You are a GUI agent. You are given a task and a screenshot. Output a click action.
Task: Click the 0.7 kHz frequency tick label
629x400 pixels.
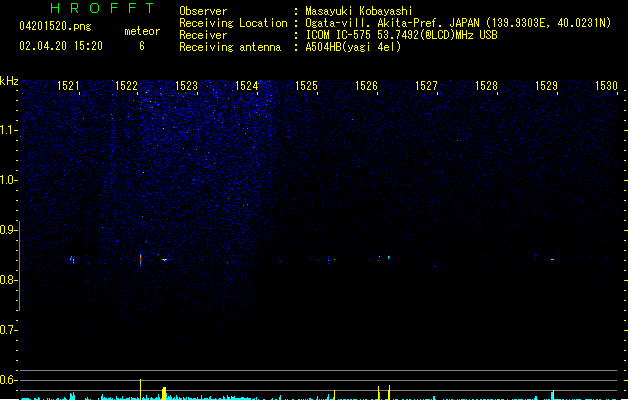tap(8, 330)
